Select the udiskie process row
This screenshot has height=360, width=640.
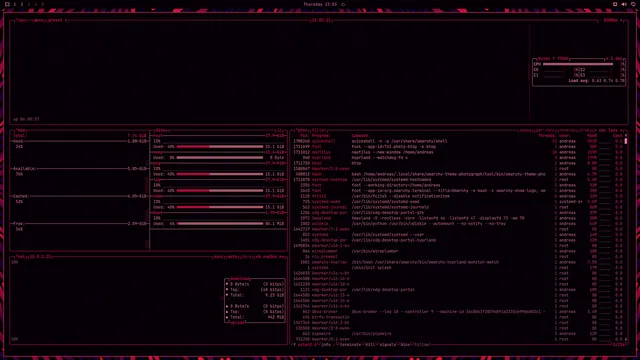pyautogui.click(x=458, y=224)
